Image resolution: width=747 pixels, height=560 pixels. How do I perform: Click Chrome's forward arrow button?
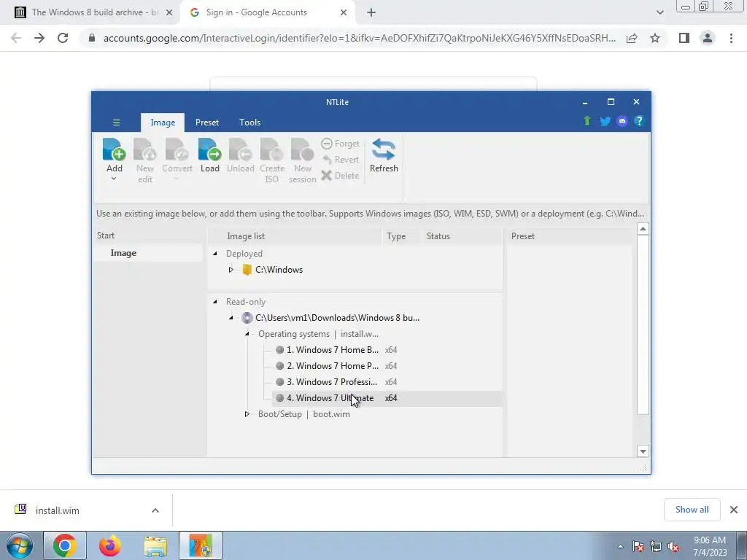(39, 38)
